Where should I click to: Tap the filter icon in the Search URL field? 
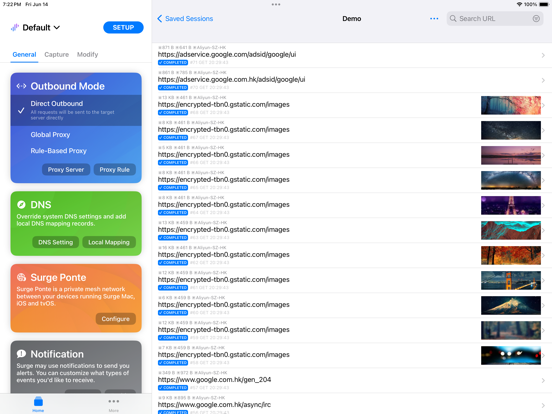point(536,19)
